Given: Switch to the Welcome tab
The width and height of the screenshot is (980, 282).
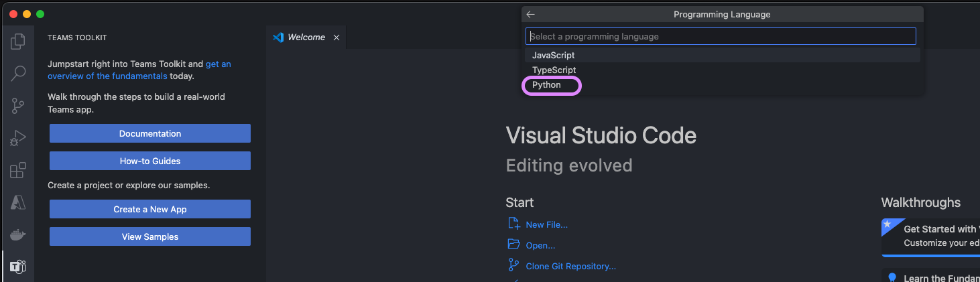Looking at the screenshot, I should pos(306,38).
